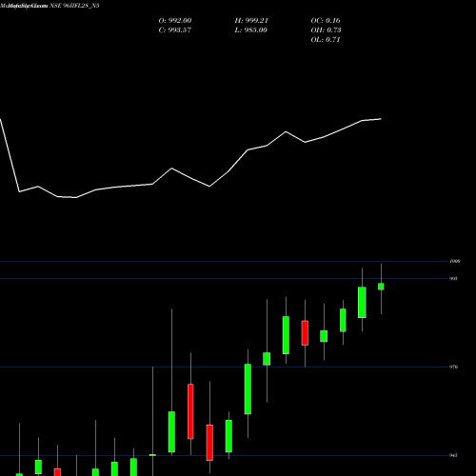476x476 pixels.
Task: Click the 'NSE 96IIFL28_N5' symbol title
Action: [x=74, y=6]
